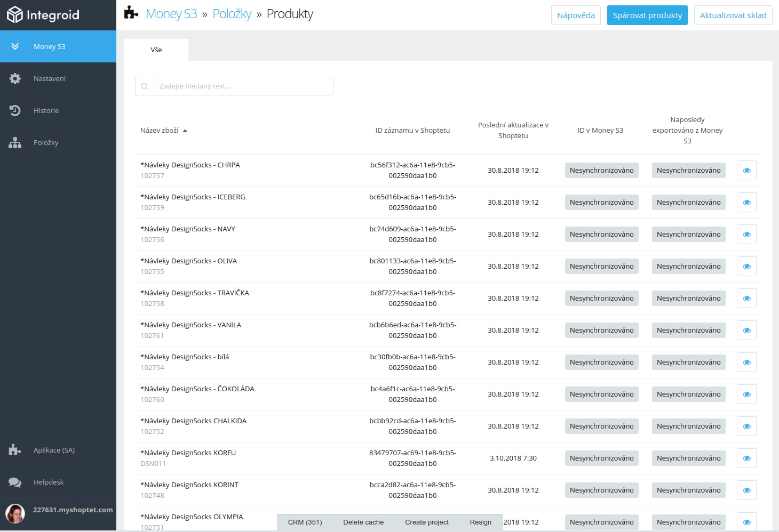View details for CHALKIDA row eye icon
The height and width of the screenshot is (532, 779).
tap(746, 426)
